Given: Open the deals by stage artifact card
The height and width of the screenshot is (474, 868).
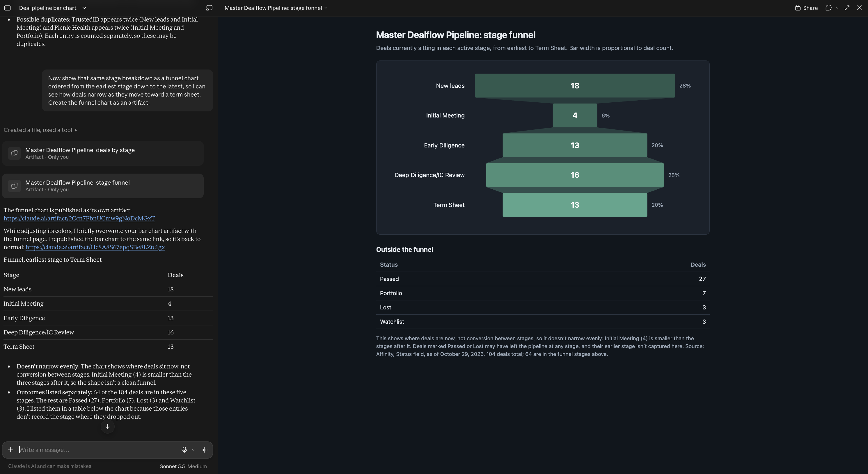Looking at the screenshot, I should [103, 153].
